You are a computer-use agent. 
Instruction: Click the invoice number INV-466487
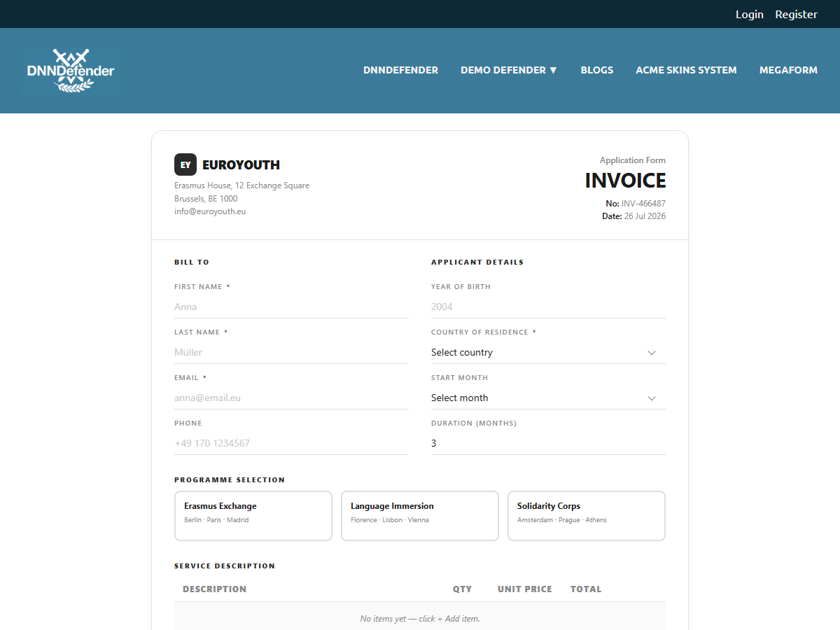point(643,204)
